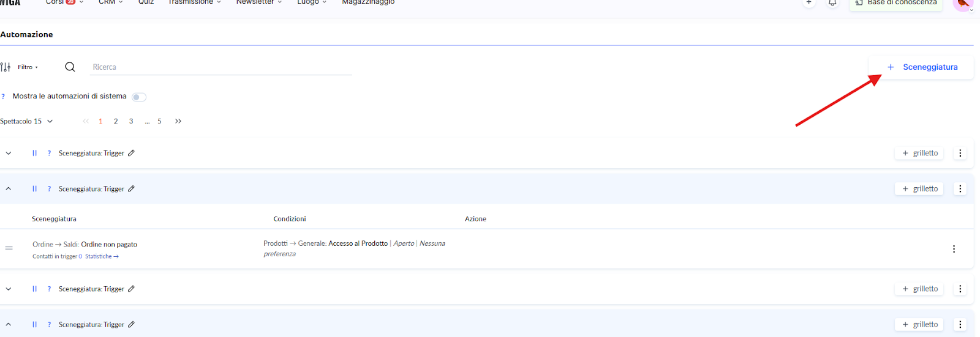The image size is (980, 337).
Task: Collapse the fourth Sceneggiatura: Trigger row
Action: (9, 324)
